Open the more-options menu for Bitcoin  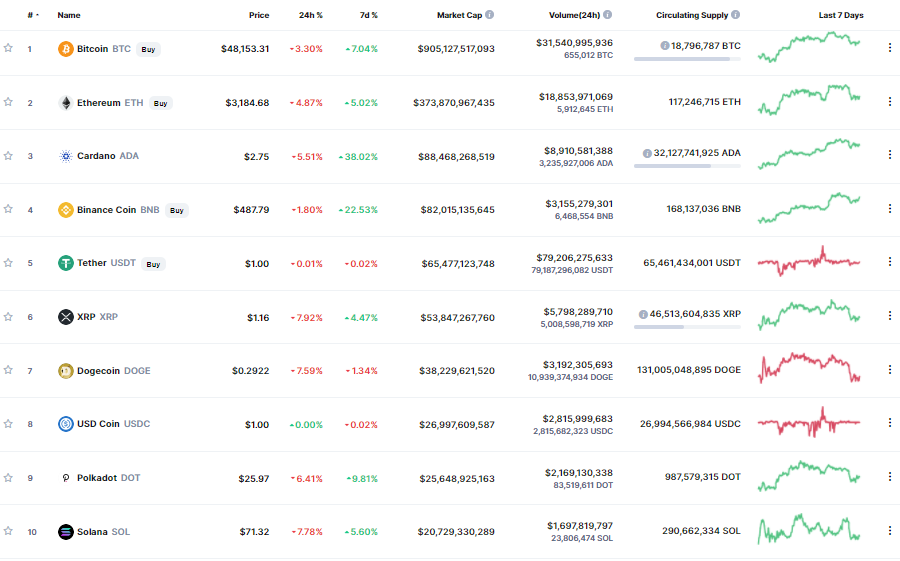(x=890, y=48)
